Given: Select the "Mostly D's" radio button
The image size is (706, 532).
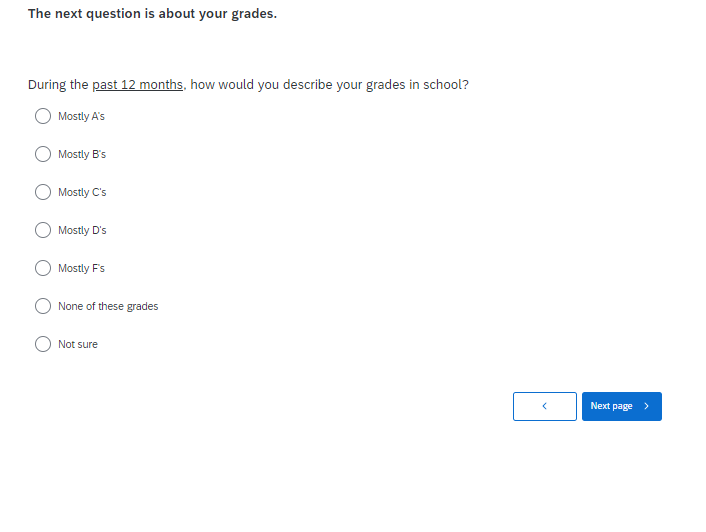Looking at the screenshot, I should [43, 230].
